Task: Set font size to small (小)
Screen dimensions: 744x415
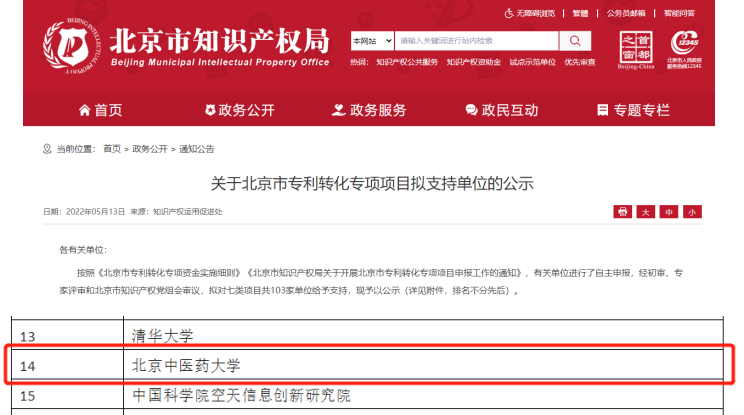Action: (692, 212)
